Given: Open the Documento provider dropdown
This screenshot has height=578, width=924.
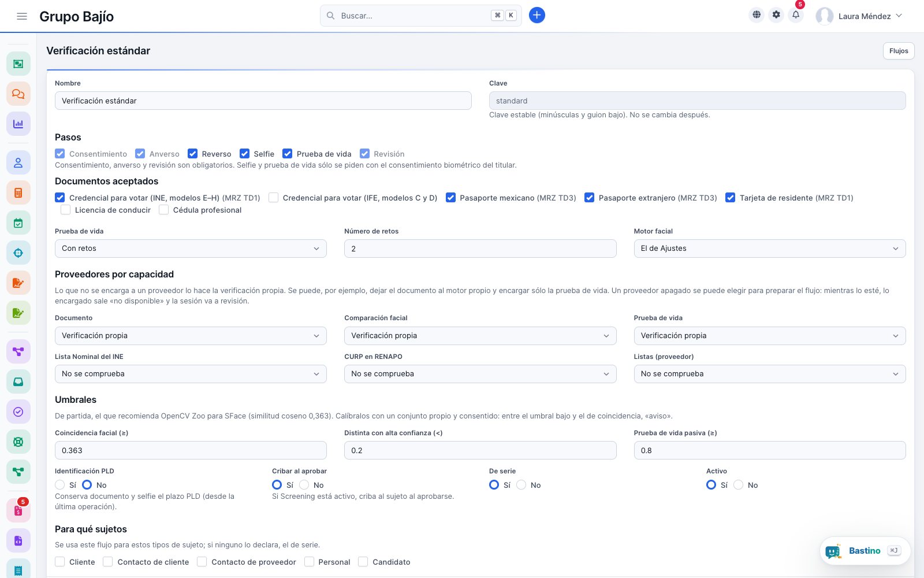Looking at the screenshot, I should (x=191, y=336).
